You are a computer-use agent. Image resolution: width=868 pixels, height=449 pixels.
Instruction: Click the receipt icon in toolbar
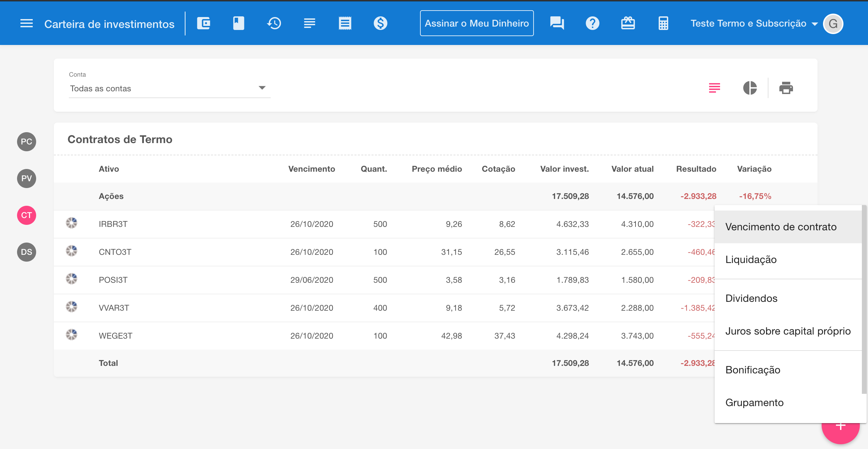click(x=345, y=24)
